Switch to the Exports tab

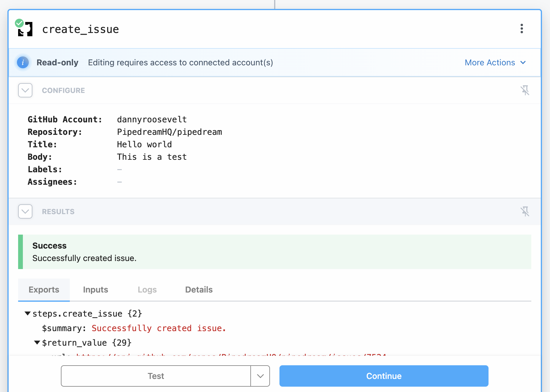point(44,290)
